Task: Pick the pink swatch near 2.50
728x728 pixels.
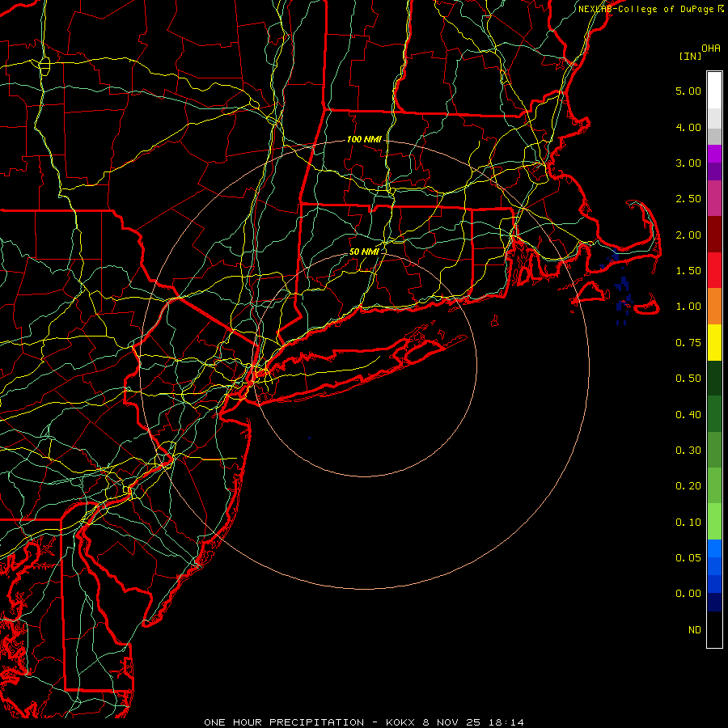Action: pos(714,199)
